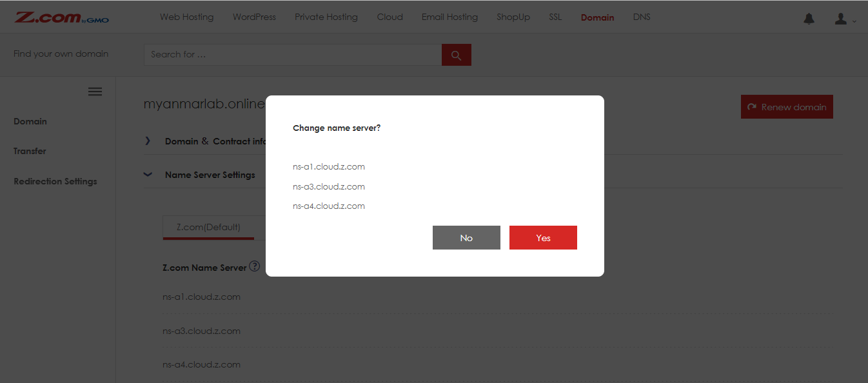Select ShopUp in the top navigation
The height and width of the screenshot is (383, 868).
(513, 17)
